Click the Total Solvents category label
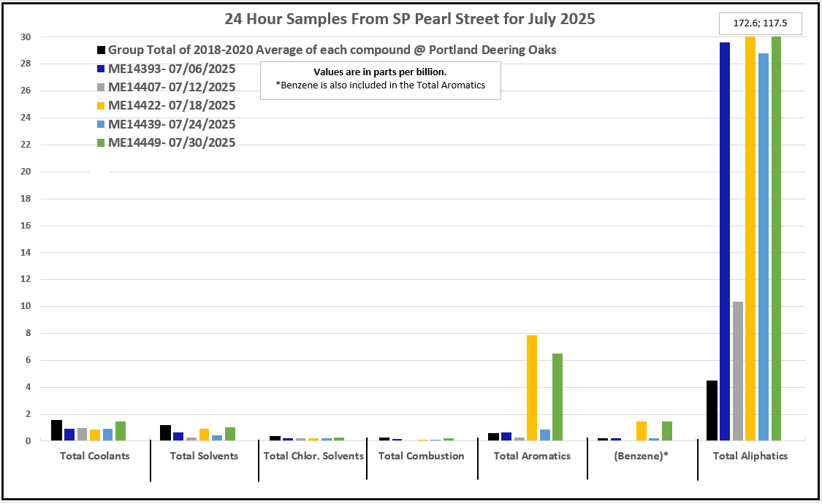 pos(204,456)
